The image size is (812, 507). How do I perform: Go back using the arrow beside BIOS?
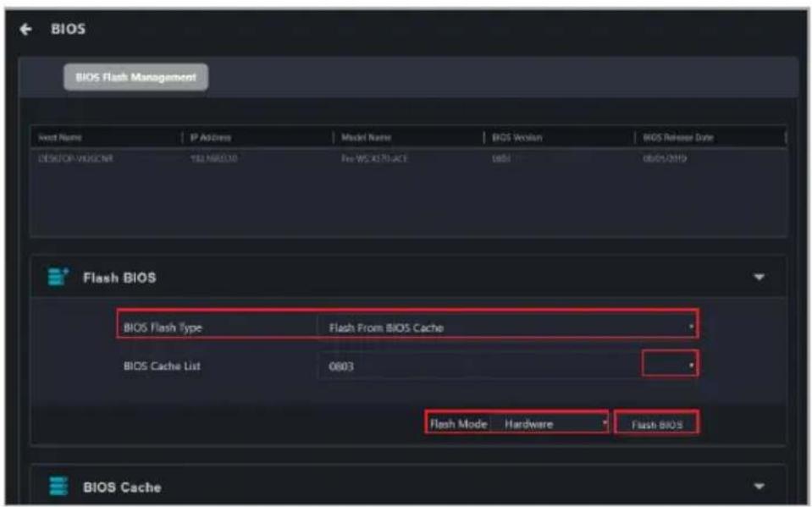26,30
